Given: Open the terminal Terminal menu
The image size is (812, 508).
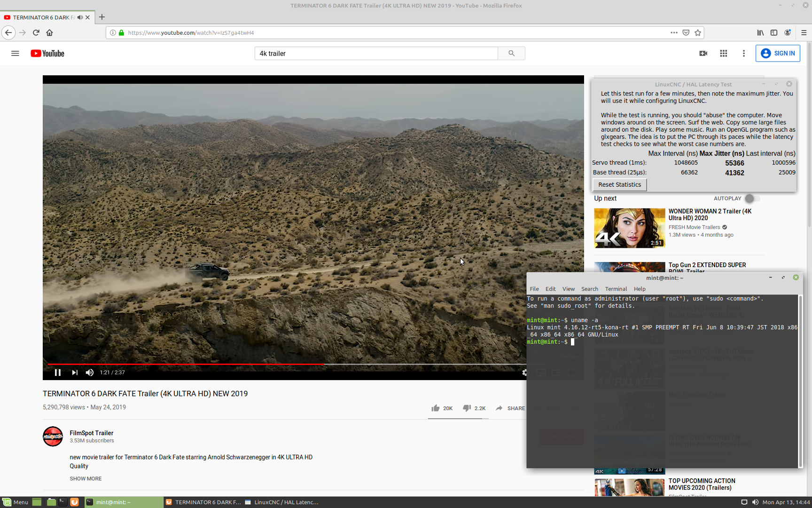Looking at the screenshot, I should (616, 289).
